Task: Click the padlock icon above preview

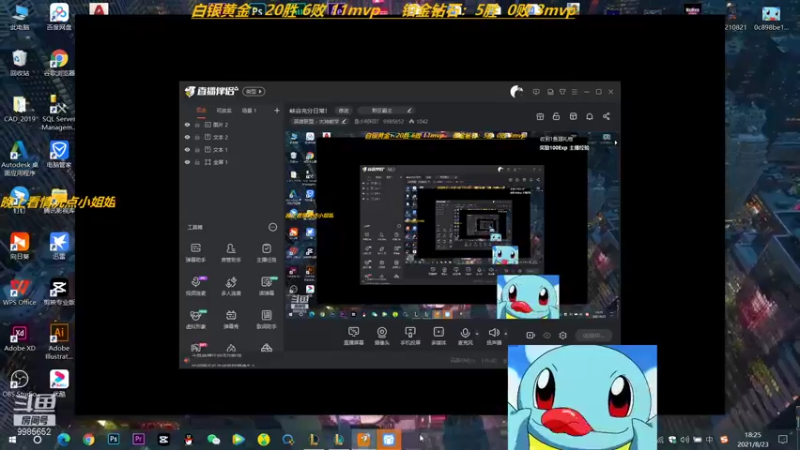Action: (556, 116)
